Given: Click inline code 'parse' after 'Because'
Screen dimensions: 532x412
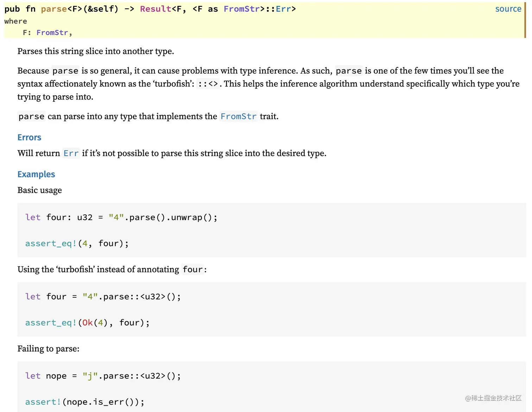Looking at the screenshot, I should [x=65, y=71].
